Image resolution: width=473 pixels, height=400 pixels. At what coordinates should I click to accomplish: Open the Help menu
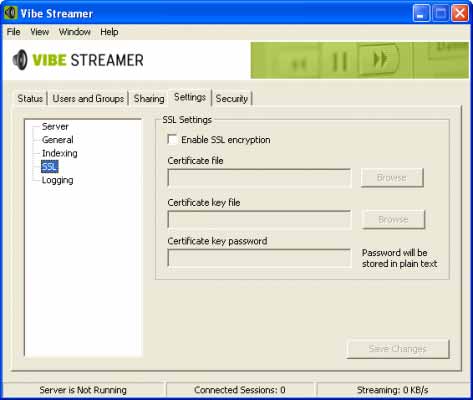coord(109,32)
